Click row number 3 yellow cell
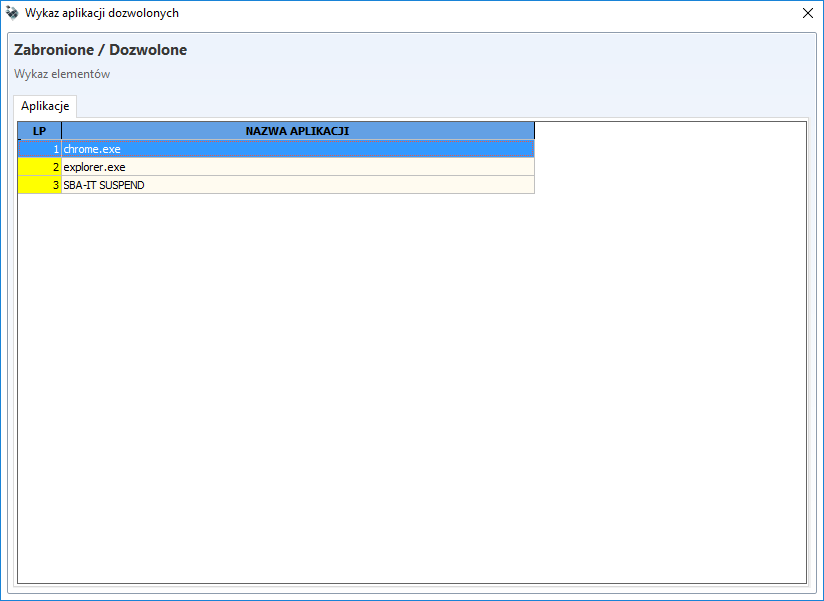 pos(39,185)
